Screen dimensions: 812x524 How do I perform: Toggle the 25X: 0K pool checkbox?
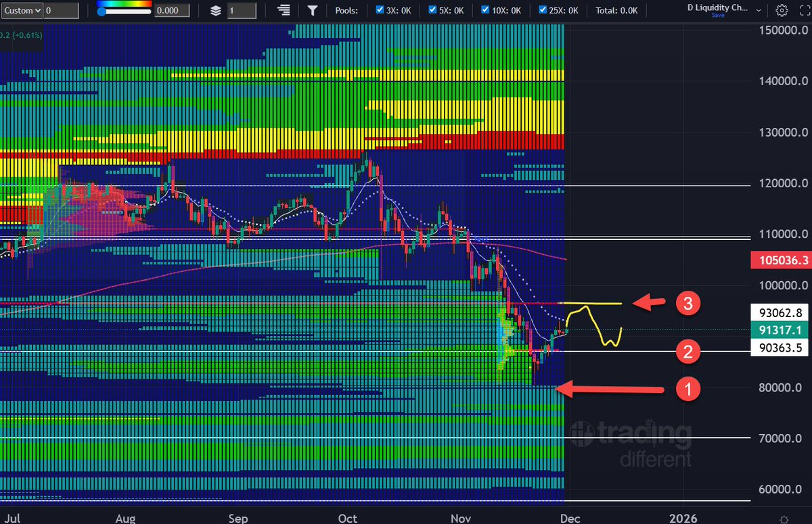click(543, 9)
